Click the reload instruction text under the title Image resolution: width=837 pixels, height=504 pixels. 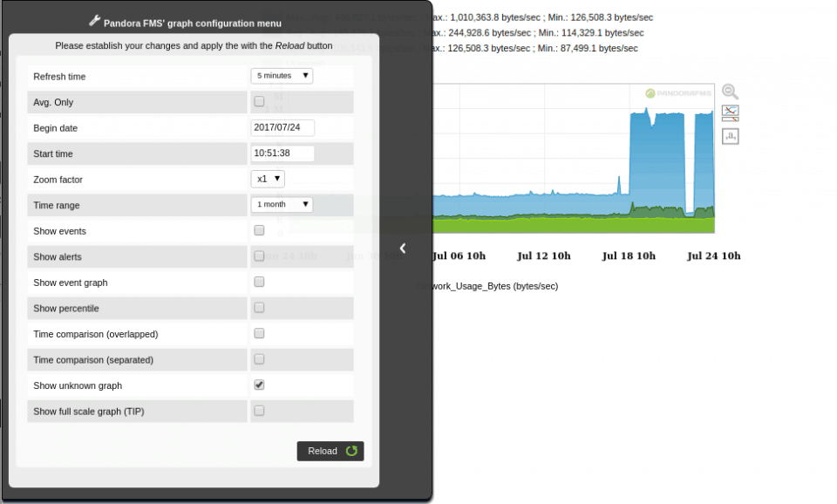194,46
